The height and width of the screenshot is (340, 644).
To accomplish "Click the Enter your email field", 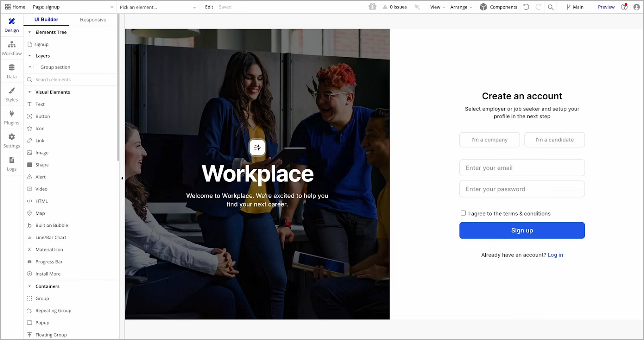I will click(522, 168).
